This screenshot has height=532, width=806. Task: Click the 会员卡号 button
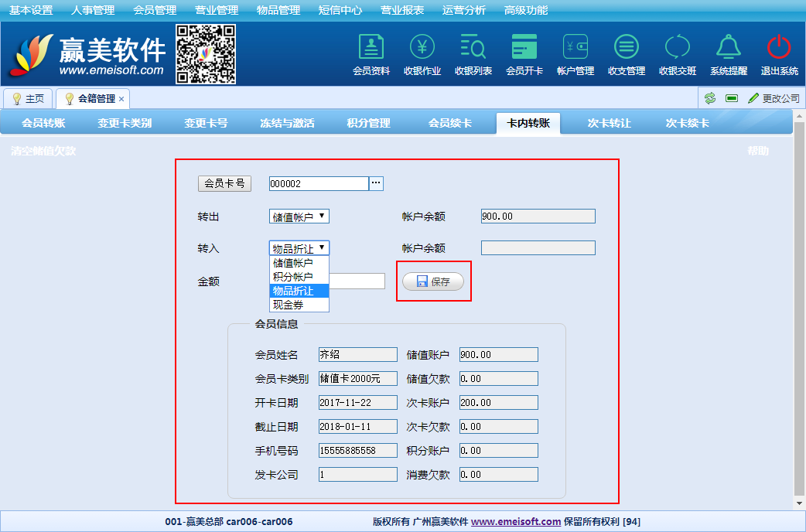coord(224,183)
